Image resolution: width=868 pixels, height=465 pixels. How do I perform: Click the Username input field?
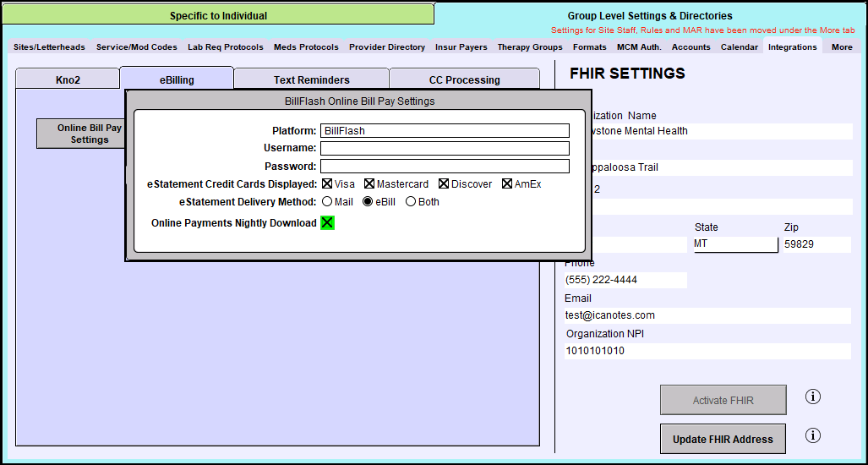(445, 149)
